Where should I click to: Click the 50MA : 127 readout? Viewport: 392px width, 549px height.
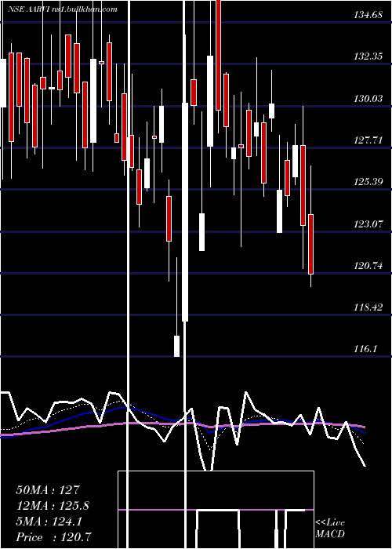click(x=48, y=490)
